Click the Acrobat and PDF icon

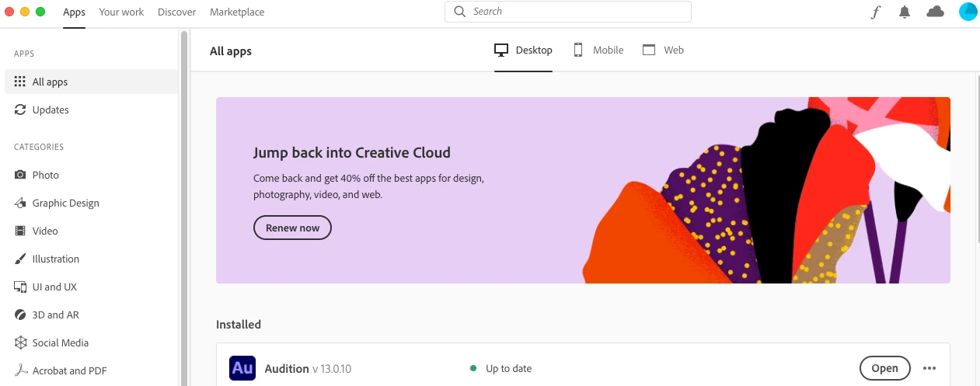click(20, 370)
